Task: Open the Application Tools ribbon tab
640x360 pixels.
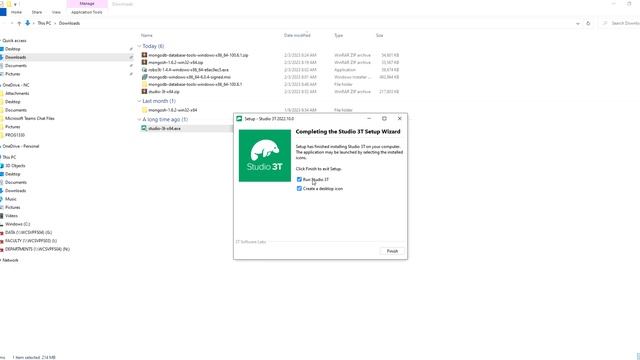Action: click(x=87, y=12)
